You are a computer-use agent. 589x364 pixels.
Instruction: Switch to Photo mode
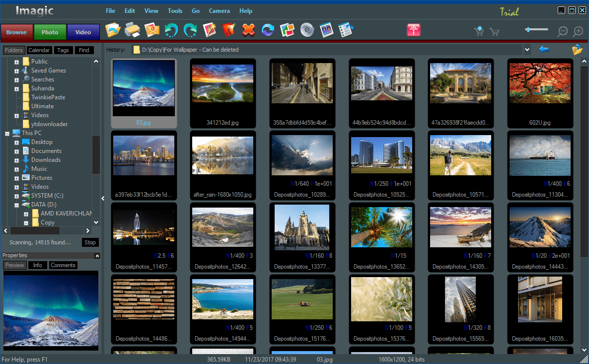50,32
